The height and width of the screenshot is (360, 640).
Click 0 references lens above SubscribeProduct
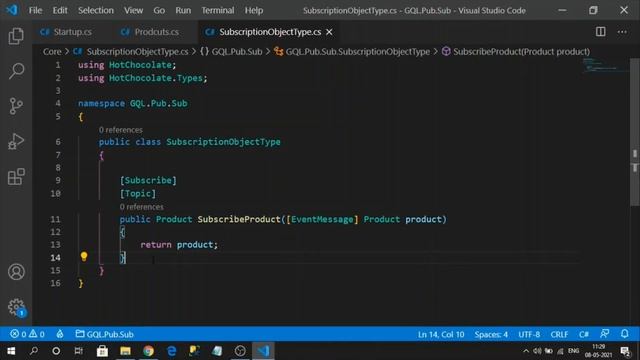[x=141, y=207]
